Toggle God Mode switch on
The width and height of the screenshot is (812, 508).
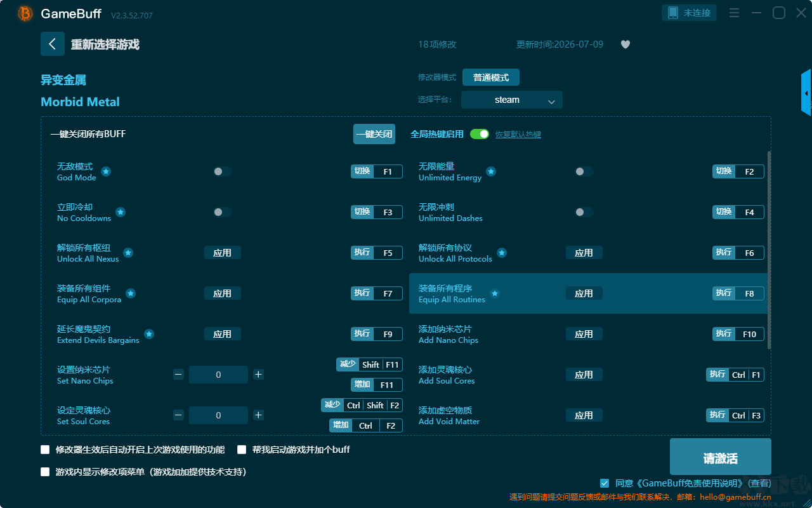coord(223,171)
